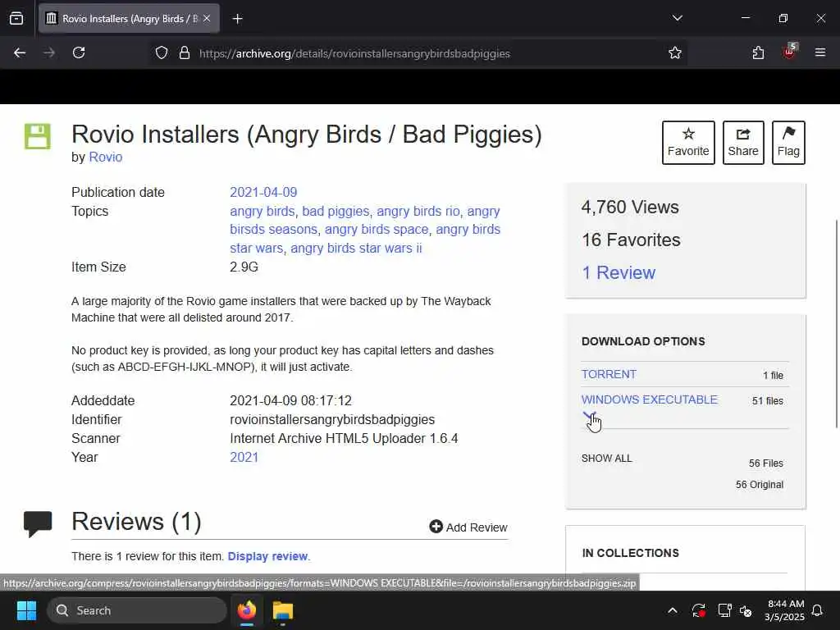Viewport: 840px width, 630px height.
Task: Click the '4,760 Views' statistic
Action: click(x=630, y=207)
